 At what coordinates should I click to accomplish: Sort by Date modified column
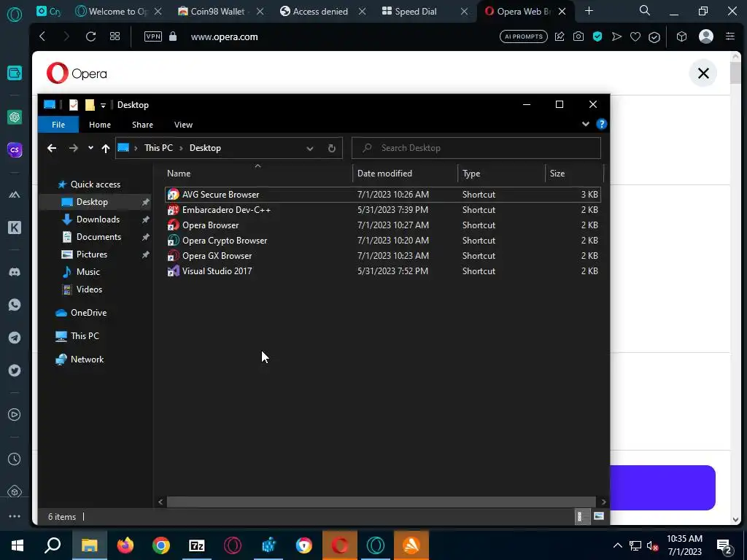pos(405,174)
